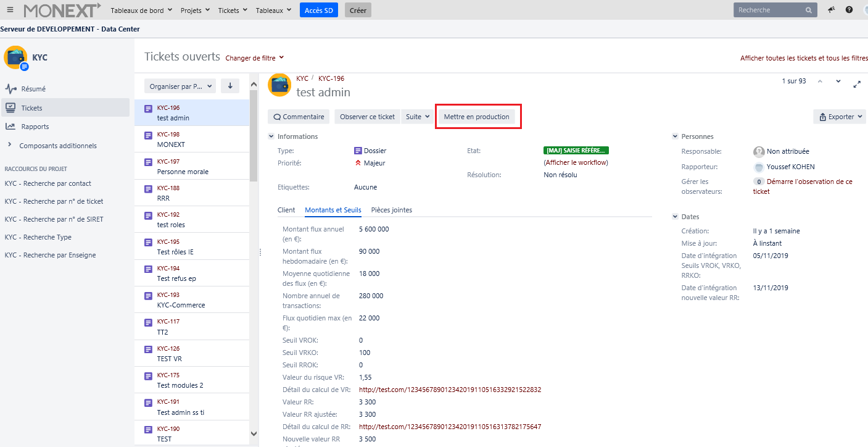This screenshot has height=447, width=868.
Task: Switch to the Pièces jointes tab
Action: pyautogui.click(x=391, y=210)
